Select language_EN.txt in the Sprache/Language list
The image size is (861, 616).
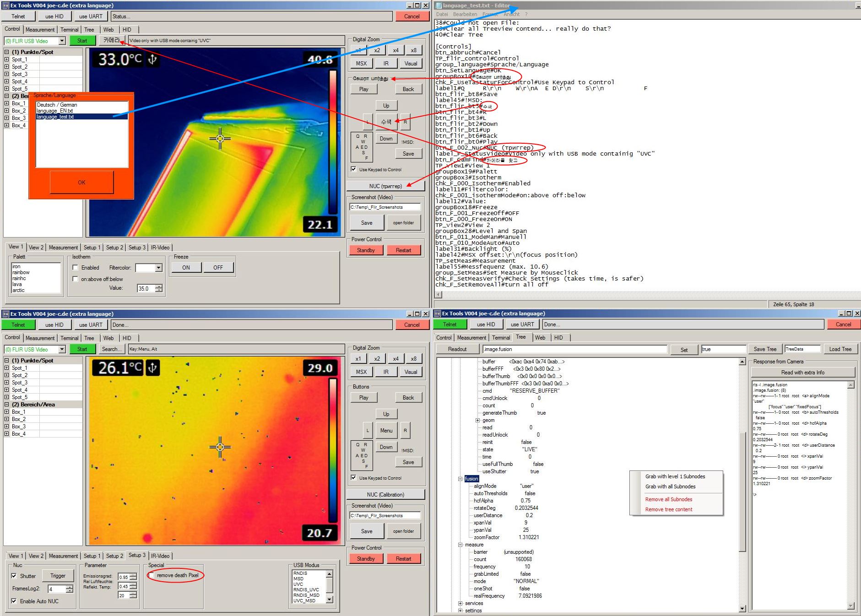coord(55,111)
